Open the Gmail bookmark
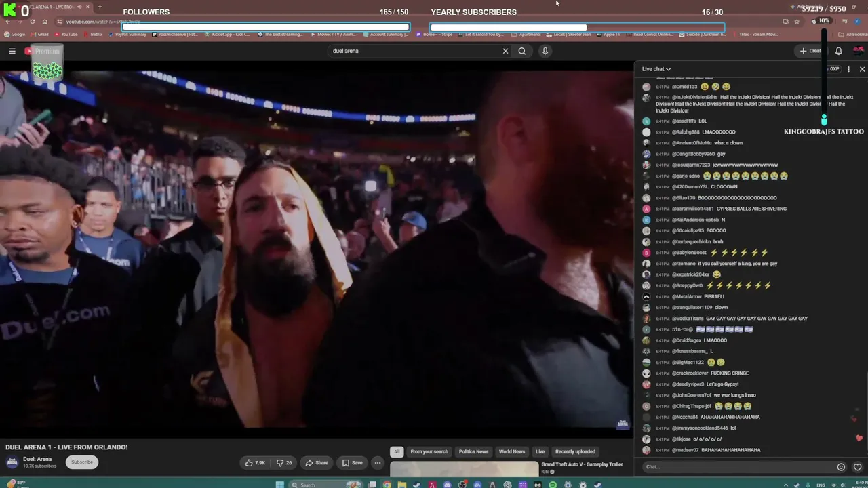Viewport: 868px width, 488px height. (39, 34)
